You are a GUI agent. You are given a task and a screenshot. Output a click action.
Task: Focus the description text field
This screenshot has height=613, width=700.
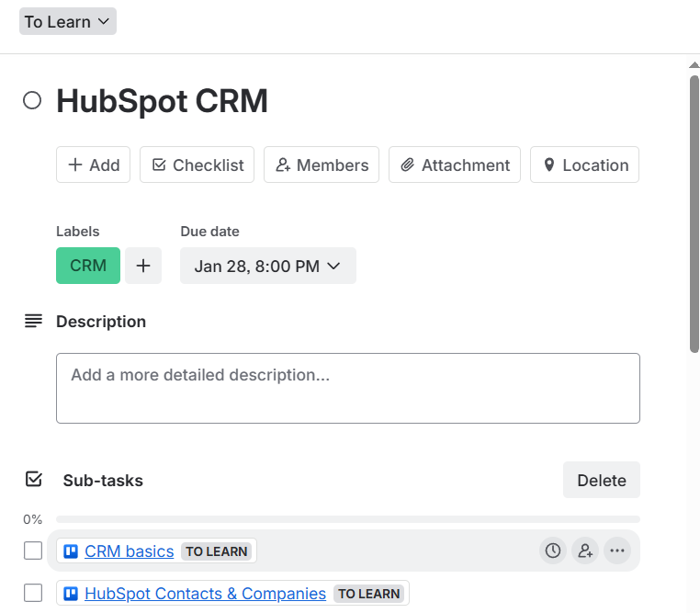pyautogui.click(x=348, y=389)
